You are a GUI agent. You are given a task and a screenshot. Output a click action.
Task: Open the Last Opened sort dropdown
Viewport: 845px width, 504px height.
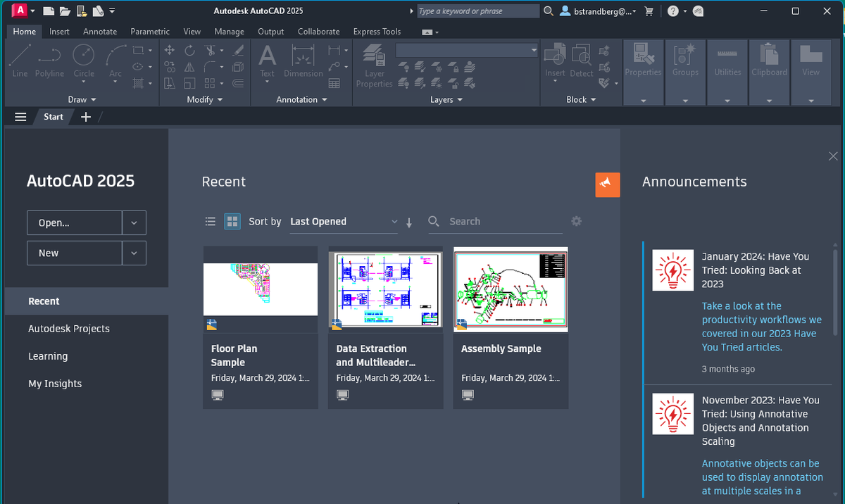click(x=344, y=222)
